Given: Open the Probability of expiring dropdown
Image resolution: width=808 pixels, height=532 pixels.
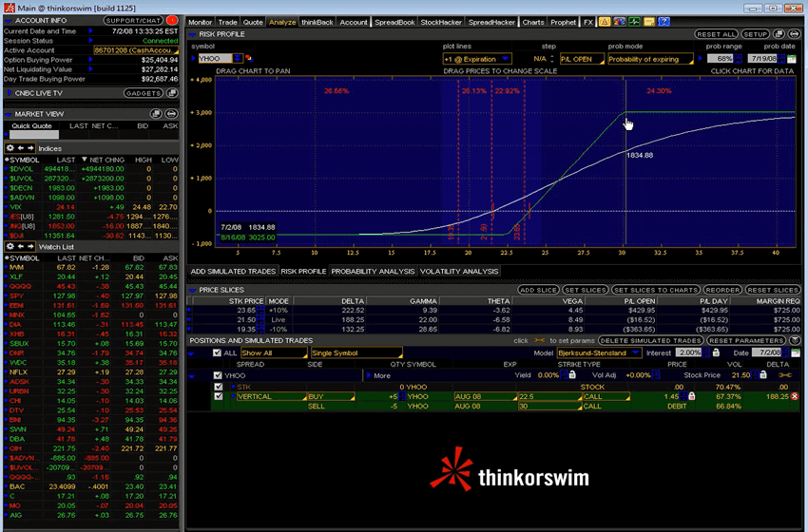Looking at the screenshot, I should click(651, 59).
